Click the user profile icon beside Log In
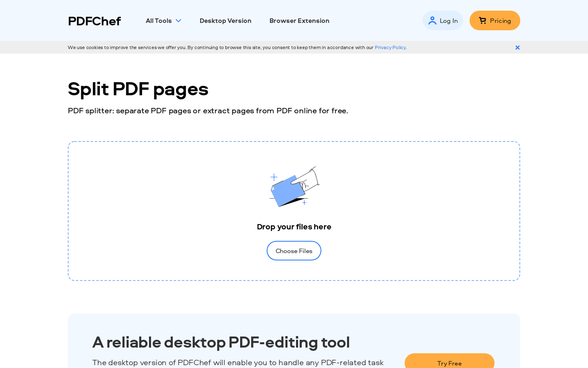588x368 pixels. click(432, 20)
